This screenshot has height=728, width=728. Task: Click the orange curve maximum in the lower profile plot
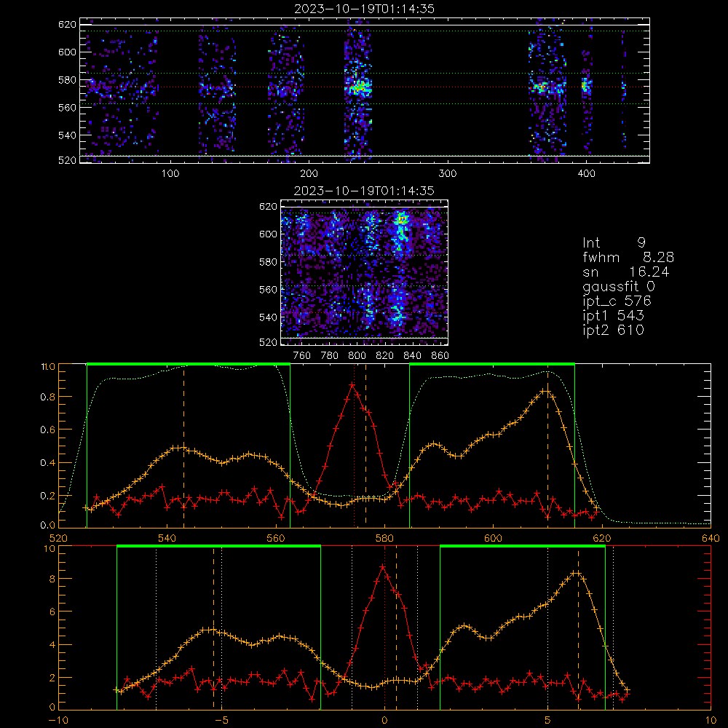pyautogui.click(x=576, y=574)
